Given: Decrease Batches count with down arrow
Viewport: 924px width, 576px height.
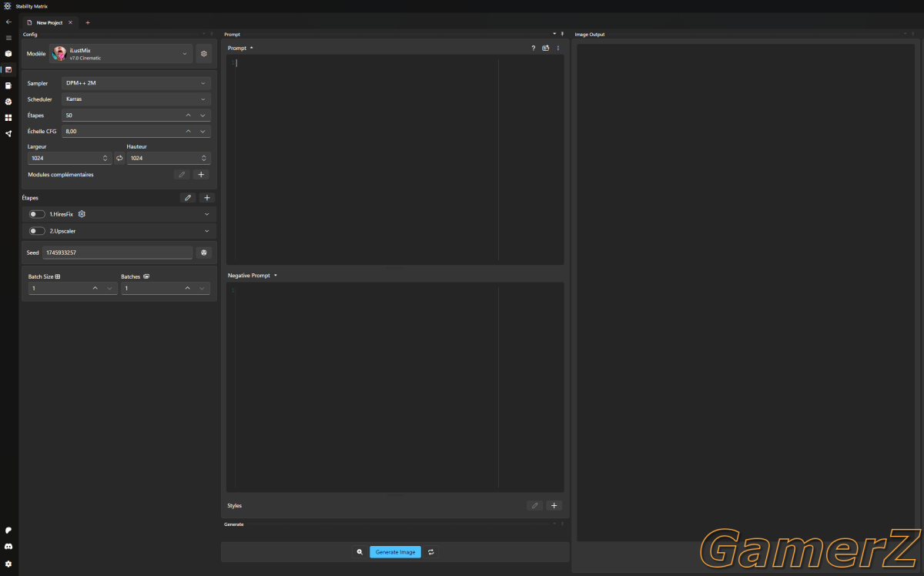Looking at the screenshot, I should (203, 288).
